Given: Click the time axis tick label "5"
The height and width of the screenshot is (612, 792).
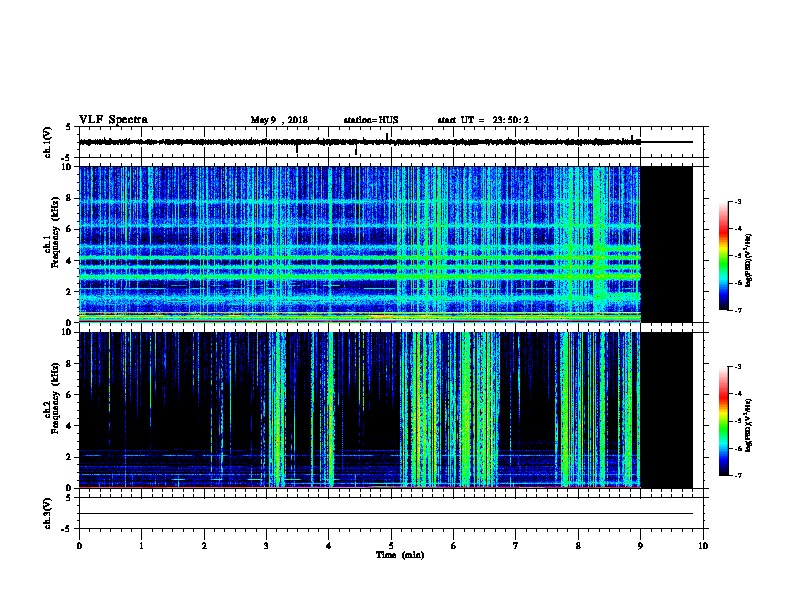Looking at the screenshot, I should tap(391, 546).
